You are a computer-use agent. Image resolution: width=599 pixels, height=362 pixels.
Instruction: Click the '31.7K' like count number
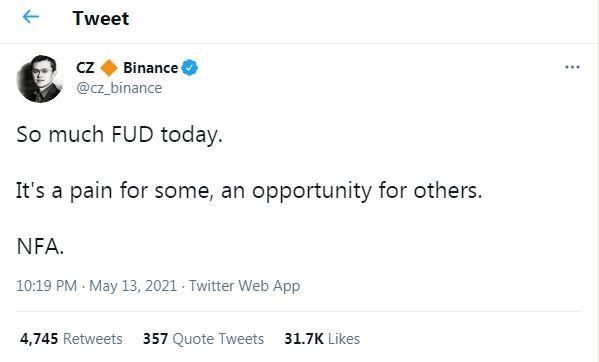click(304, 338)
